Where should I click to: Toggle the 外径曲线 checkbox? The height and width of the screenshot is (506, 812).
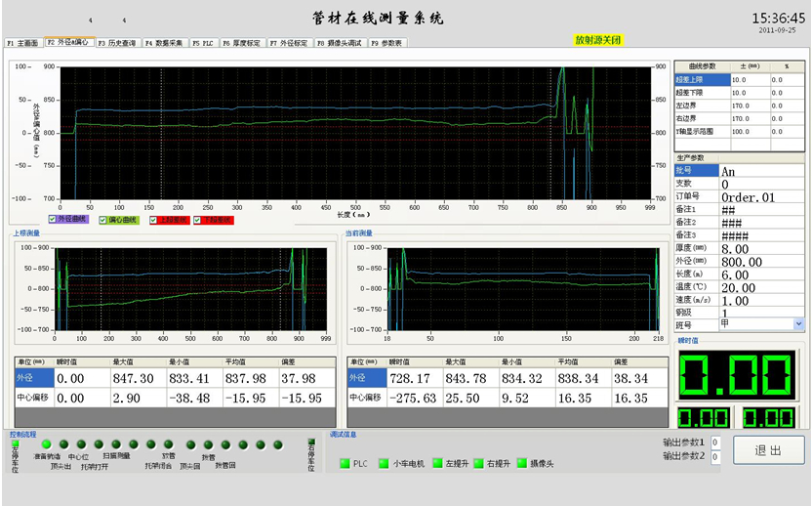click(53, 220)
